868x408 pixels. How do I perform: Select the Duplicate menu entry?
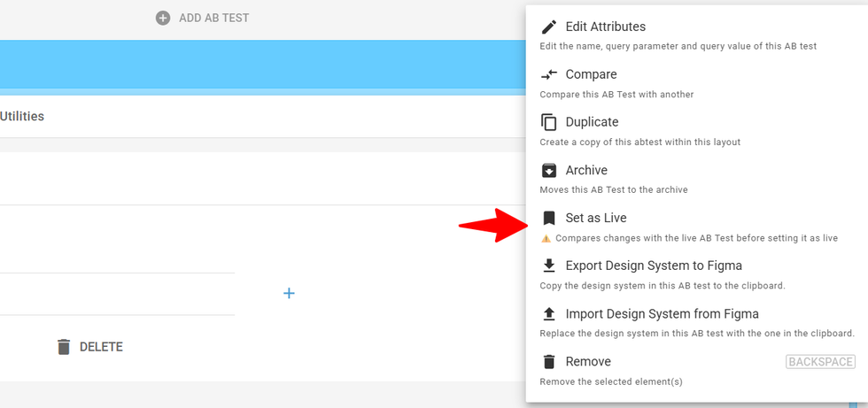tap(592, 122)
